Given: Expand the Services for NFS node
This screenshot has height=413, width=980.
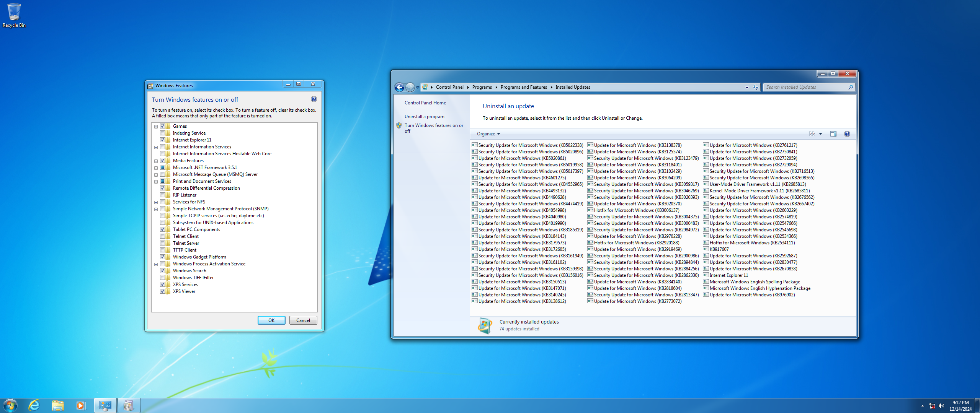Looking at the screenshot, I should (156, 202).
